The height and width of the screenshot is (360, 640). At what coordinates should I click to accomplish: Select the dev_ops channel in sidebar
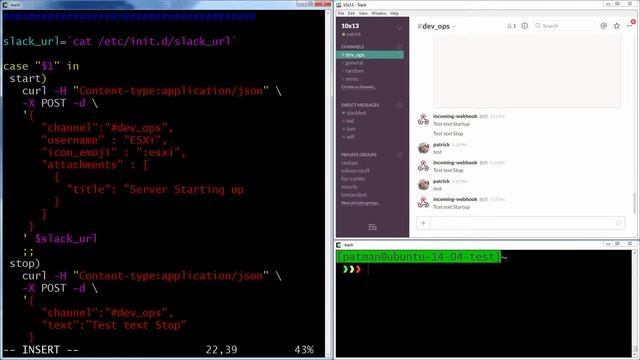pyautogui.click(x=370, y=55)
